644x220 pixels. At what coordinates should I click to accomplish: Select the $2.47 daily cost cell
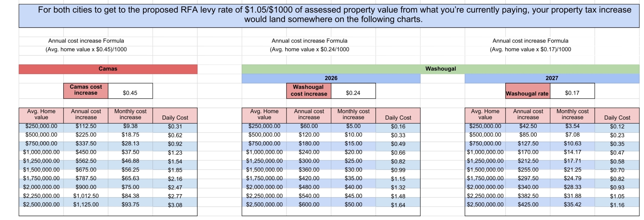175,188
